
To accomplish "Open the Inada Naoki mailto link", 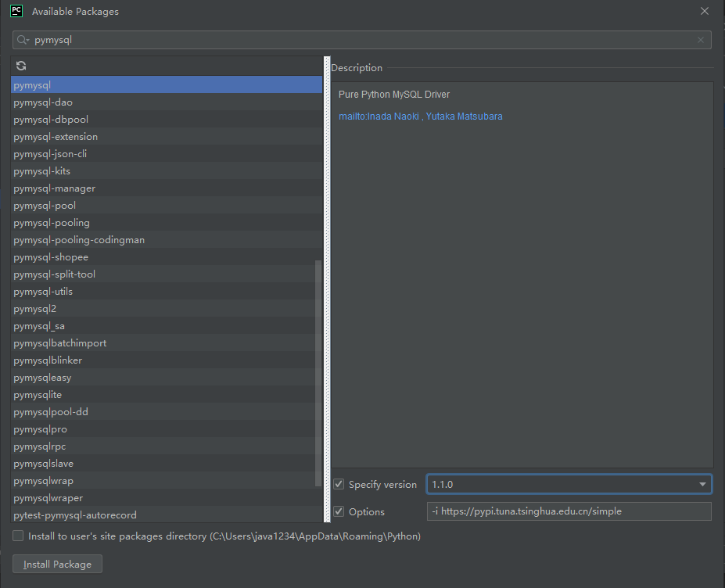I will point(379,117).
